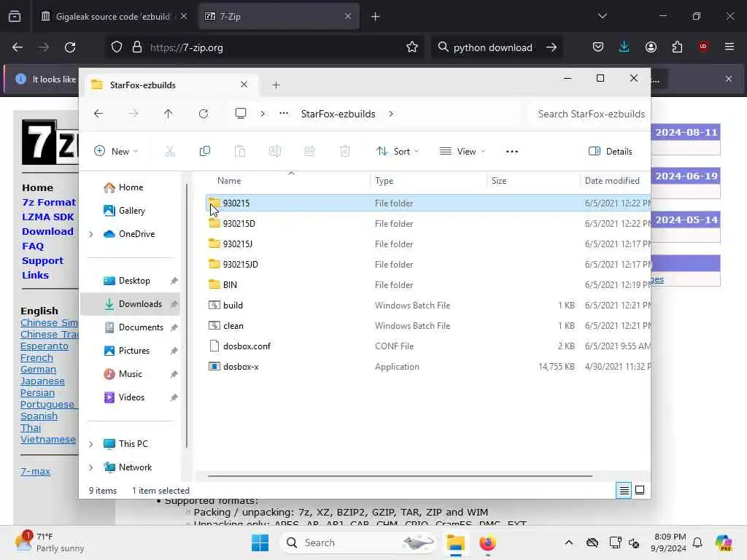747x560 pixels.
Task: Select the 7-Zip browser tab
Action: (x=278, y=17)
